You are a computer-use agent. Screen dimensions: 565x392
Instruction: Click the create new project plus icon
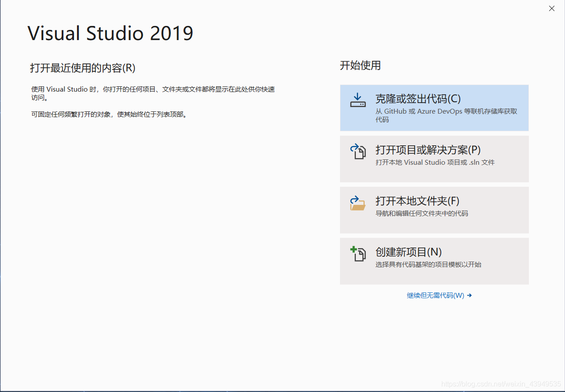click(x=358, y=254)
